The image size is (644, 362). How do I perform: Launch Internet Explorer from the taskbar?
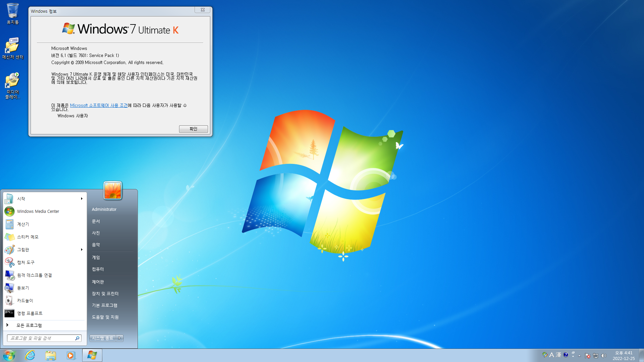coord(30,355)
